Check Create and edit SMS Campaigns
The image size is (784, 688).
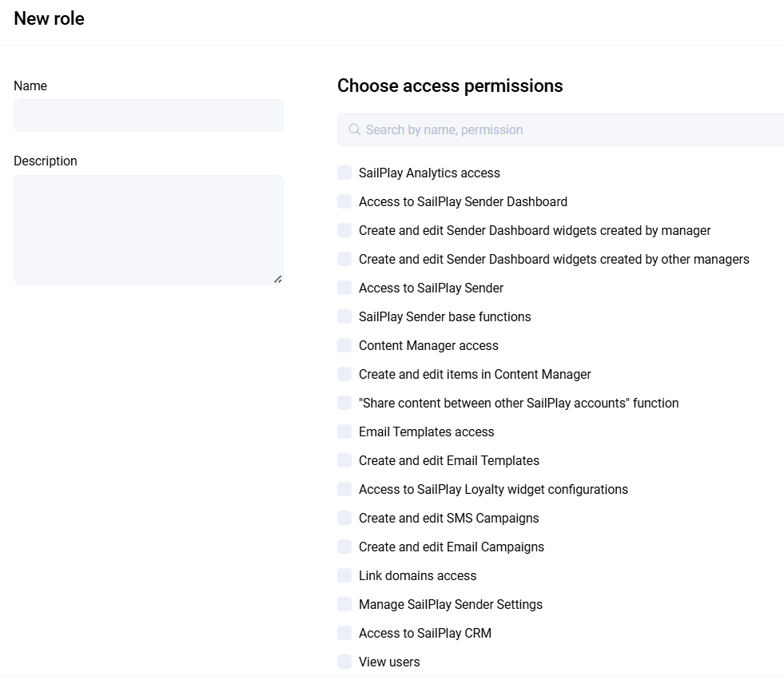344,518
